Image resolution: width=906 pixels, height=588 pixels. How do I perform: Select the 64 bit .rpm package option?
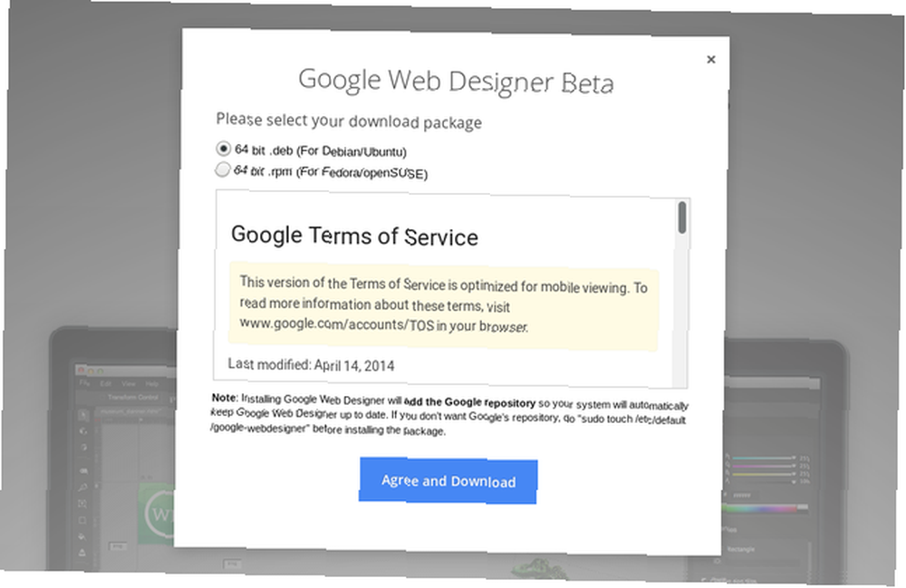click(222, 169)
